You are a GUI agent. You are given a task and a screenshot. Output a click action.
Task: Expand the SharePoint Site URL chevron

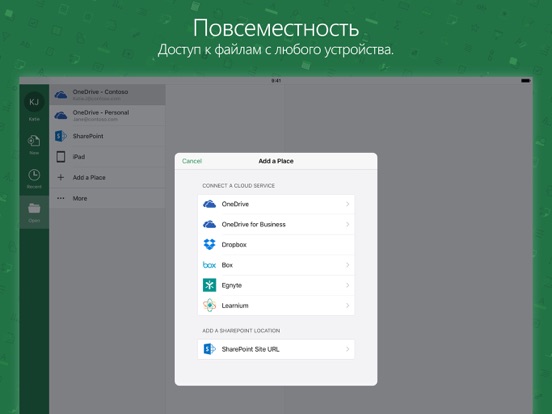(x=347, y=349)
